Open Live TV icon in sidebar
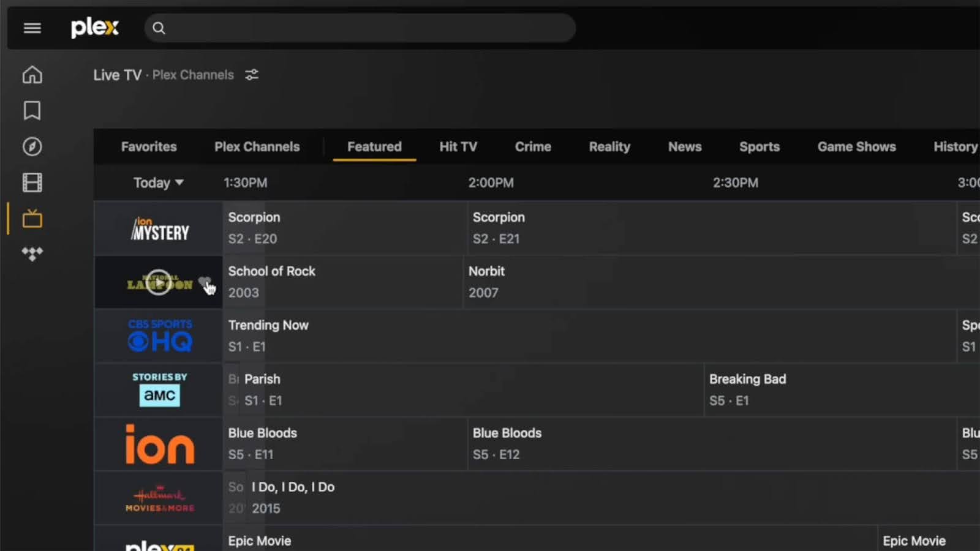980x551 pixels. pos(32,219)
